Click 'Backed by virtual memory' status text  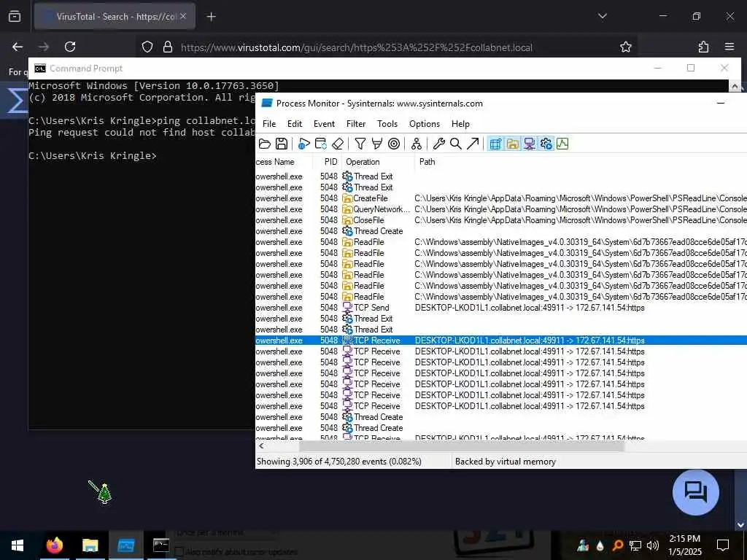[x=505, y=462]
